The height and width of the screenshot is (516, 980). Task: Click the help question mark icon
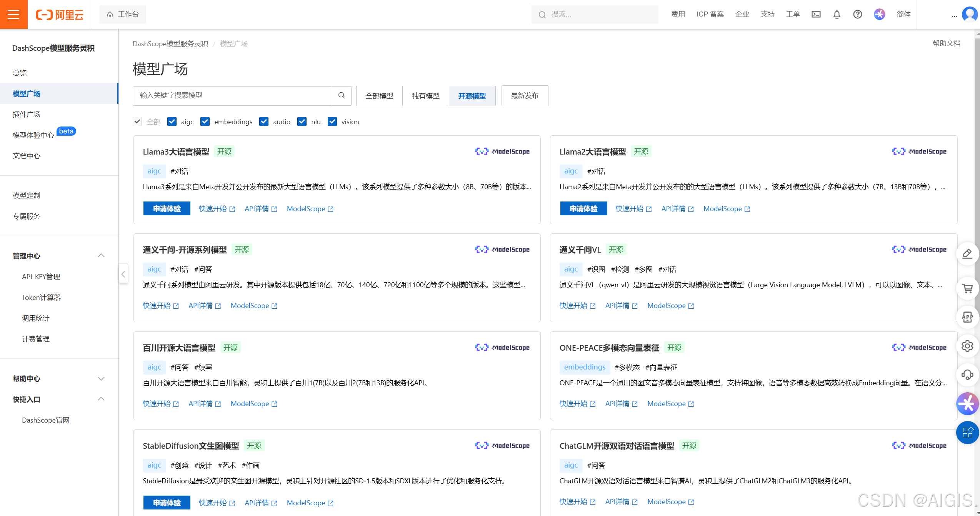click(x=857, y=14)
